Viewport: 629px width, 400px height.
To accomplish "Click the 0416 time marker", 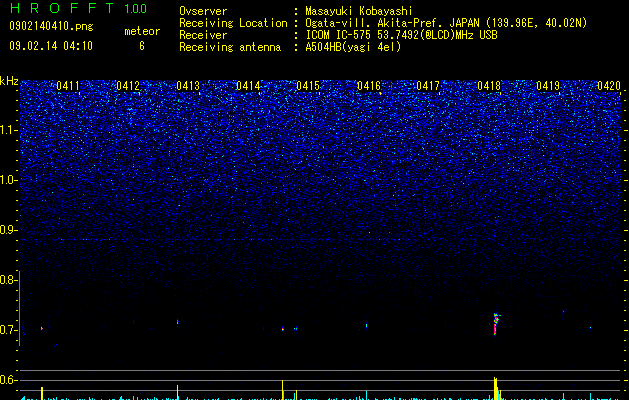I will coord(368,86).
